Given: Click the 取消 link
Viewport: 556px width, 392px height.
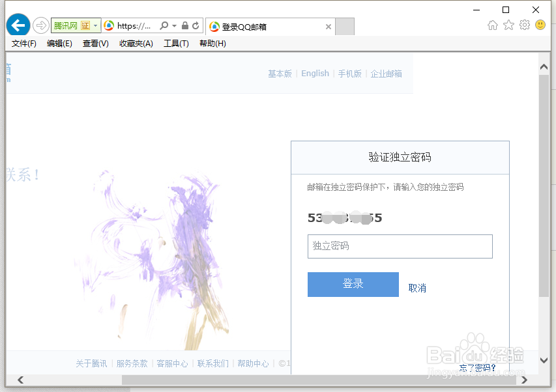Looking at the screenshot, I should tap(417, 288).
